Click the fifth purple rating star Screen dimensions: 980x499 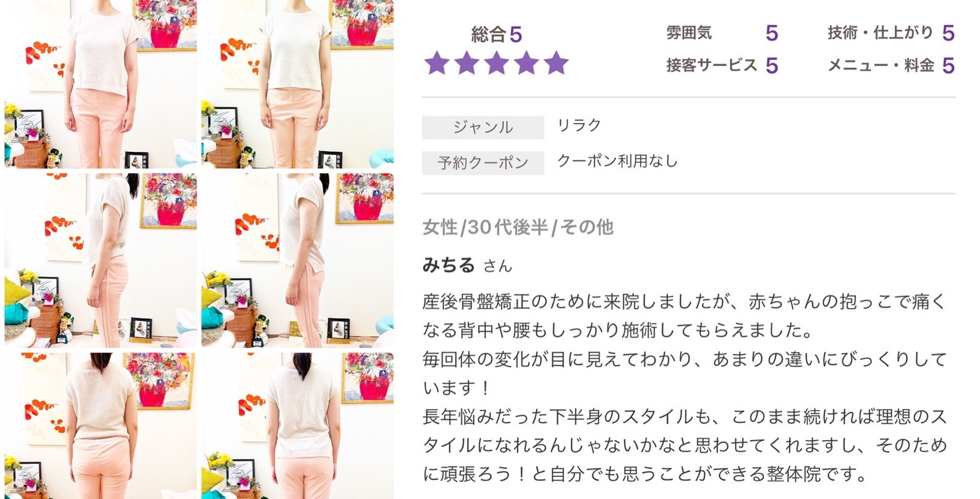click(556, 63)
